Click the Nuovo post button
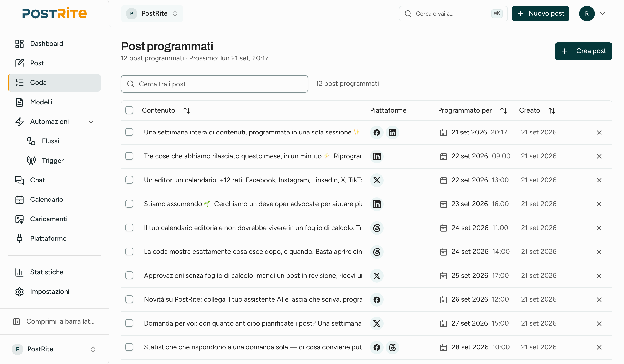The width and height of the screenshot is (624, 364). 540,14
